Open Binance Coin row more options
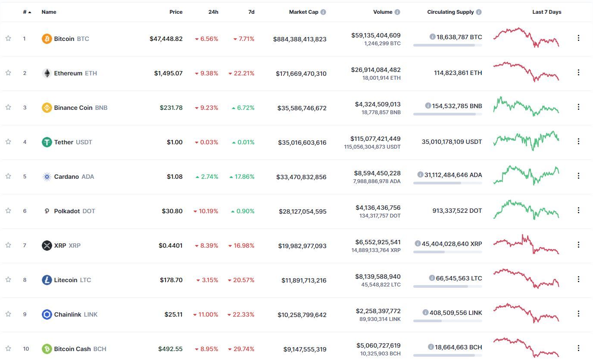The width and height of the screenshot is (593, 364). point(578,107)
